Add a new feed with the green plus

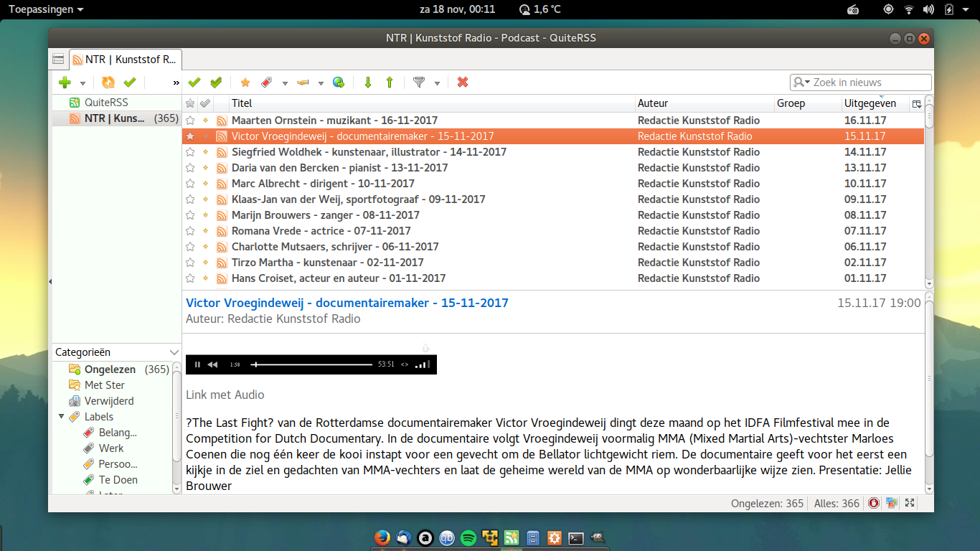click(65, 83)
